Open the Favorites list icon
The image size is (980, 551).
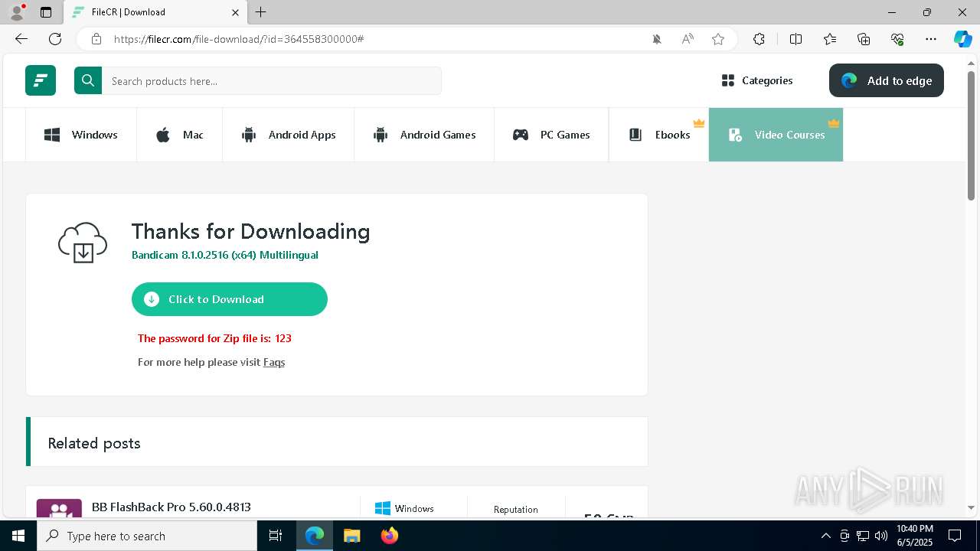click(830, 39)
